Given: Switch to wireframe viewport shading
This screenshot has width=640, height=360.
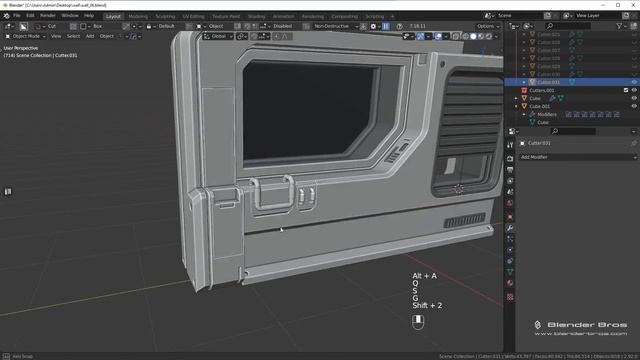Looking at the screenshot, I should (x=466, y=36).
